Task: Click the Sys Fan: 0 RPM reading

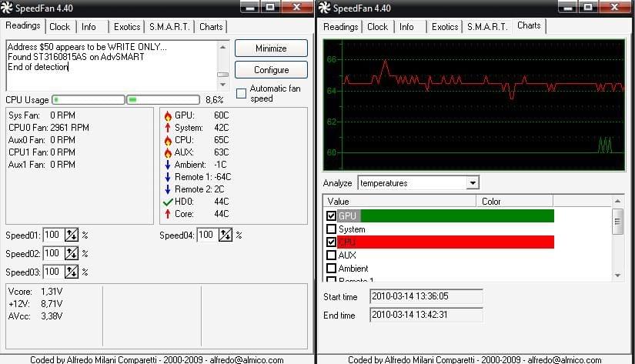Action: point(42,115)
